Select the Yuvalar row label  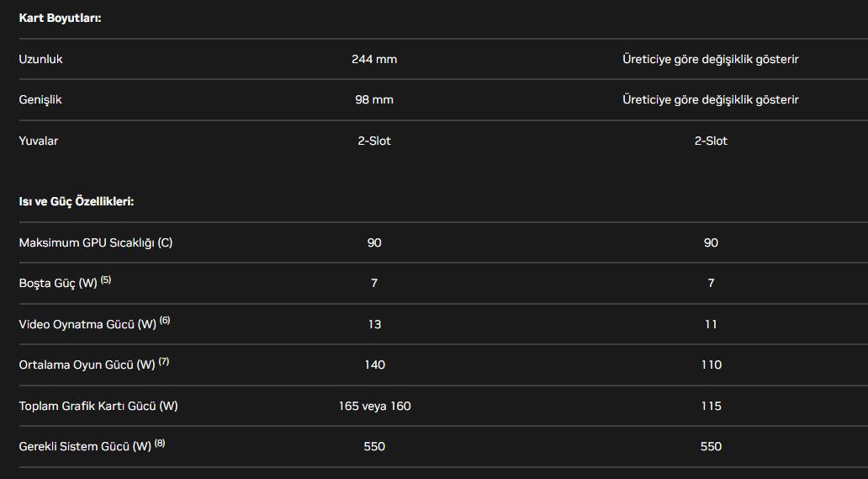coord(39,141)
